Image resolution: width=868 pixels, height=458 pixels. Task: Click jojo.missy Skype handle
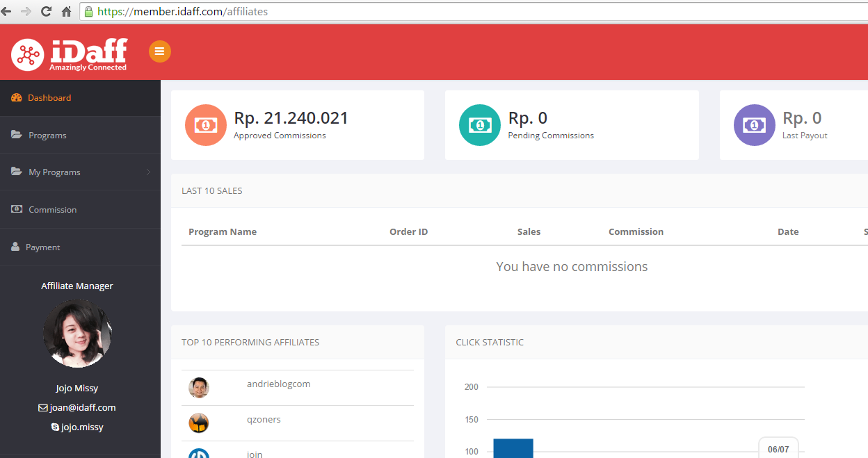pyautogui.click(x=82, y=427)
